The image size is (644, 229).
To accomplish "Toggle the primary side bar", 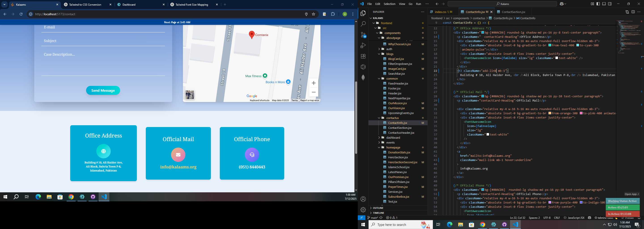I will 598,4.
